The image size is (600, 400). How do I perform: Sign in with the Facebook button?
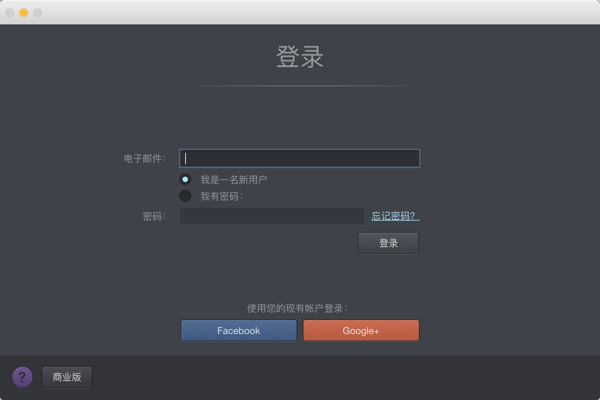click(x=239, y=330)
